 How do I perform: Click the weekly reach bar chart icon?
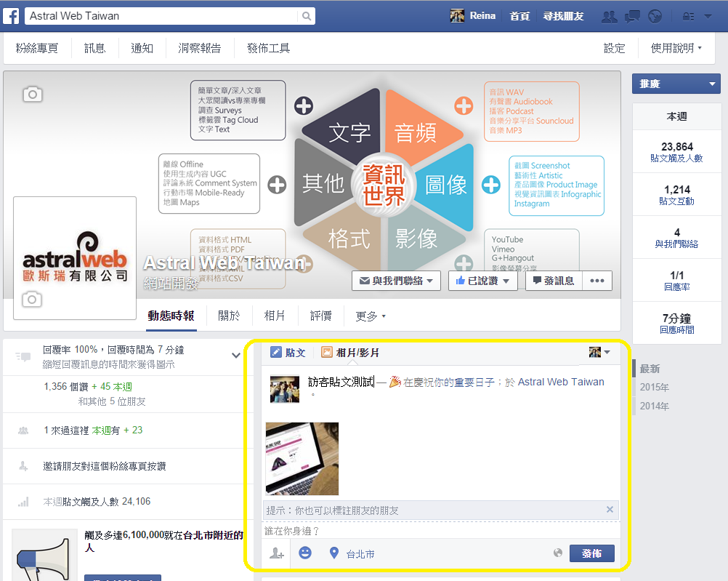click(x=23, y=502)
